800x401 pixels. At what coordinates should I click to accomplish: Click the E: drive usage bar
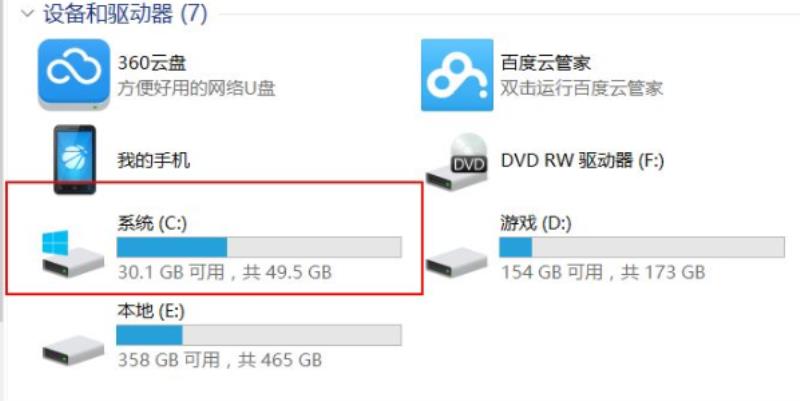[259, 335]
